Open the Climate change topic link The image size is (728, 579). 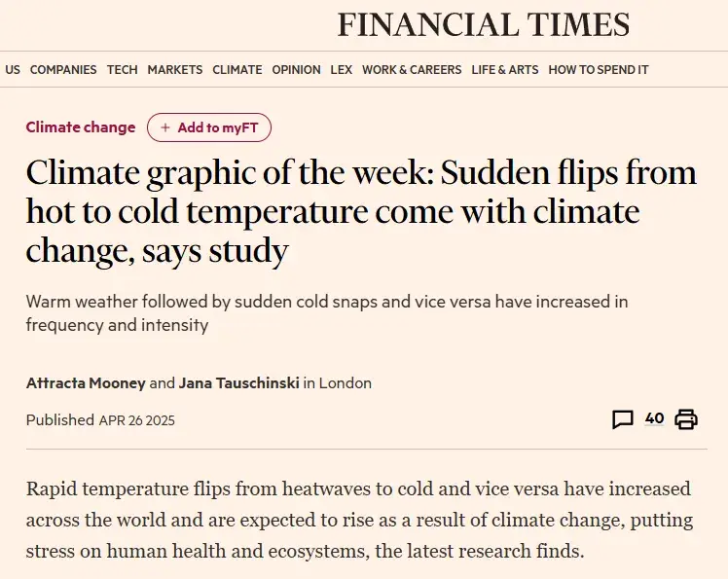(x=81, y=127)
